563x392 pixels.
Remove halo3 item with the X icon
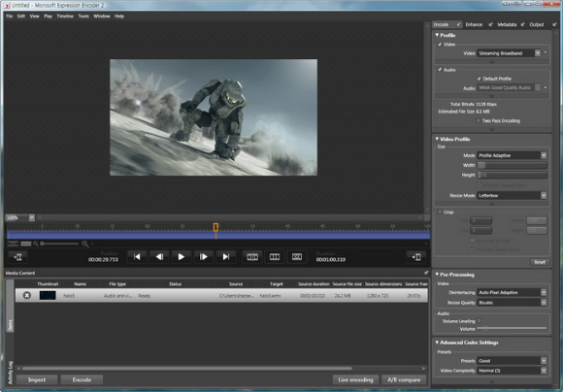(27, 295)
